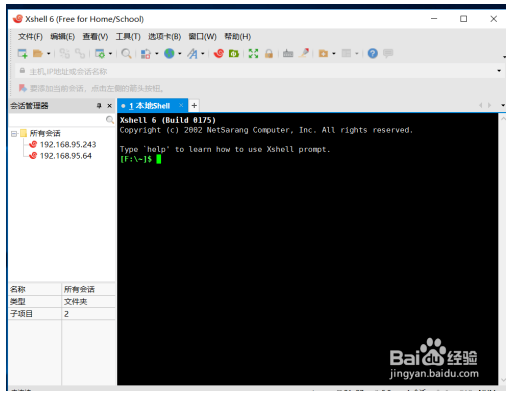Click the address bar lock icon

pos(22,71)
